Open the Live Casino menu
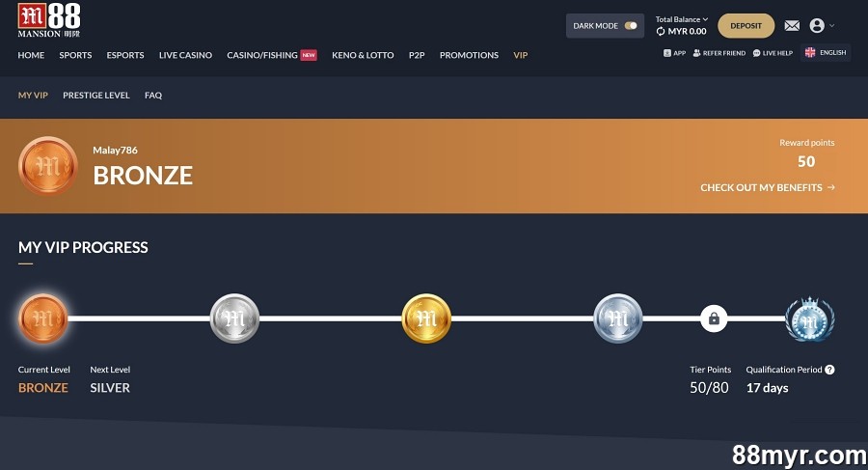Image resolution: width=868 pixels, height=470 pixels. click(x=185, y=55)
